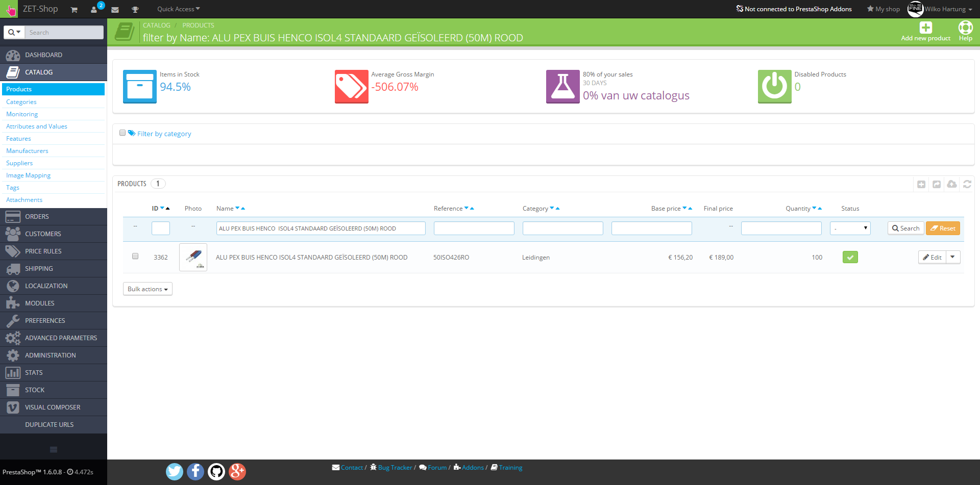Import products via cloud icon

pos(952,184)
